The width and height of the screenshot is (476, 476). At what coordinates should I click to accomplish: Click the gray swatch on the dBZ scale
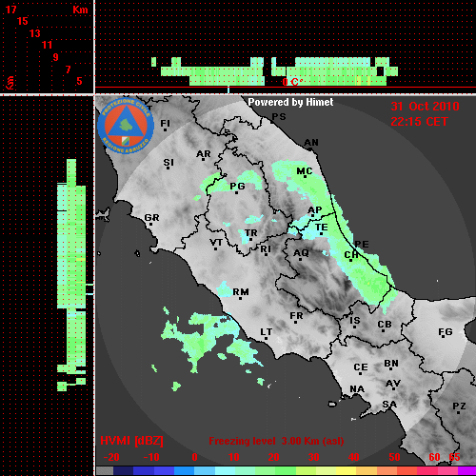point(105,471)
